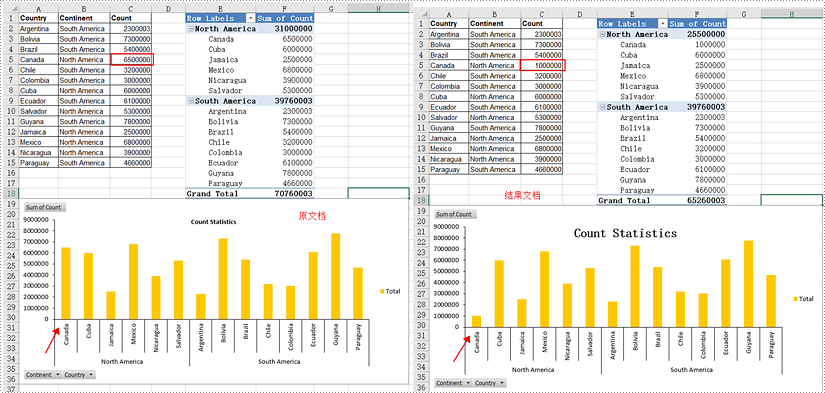Select the active cell H18 in right sheet

click(x=791, y=200)
